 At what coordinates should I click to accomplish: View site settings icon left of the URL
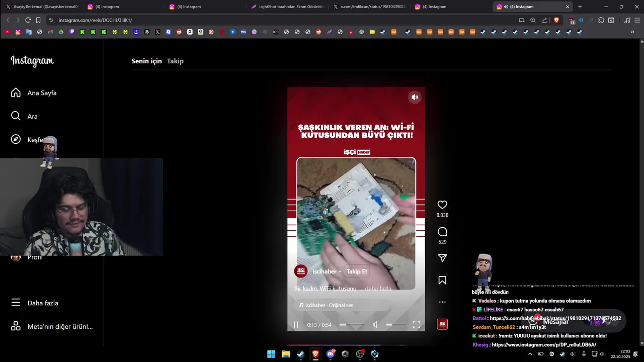pyautogui.click(x=51, y=20)
